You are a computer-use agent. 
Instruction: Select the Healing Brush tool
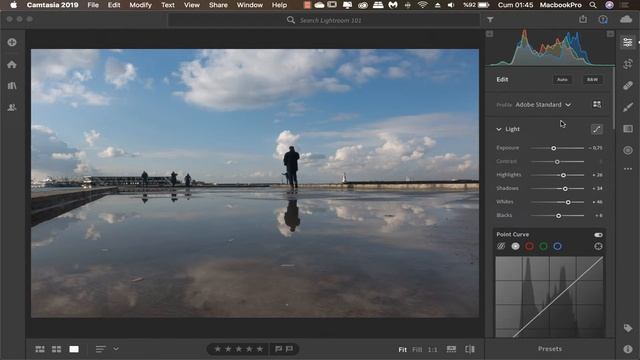coord(628,85)
